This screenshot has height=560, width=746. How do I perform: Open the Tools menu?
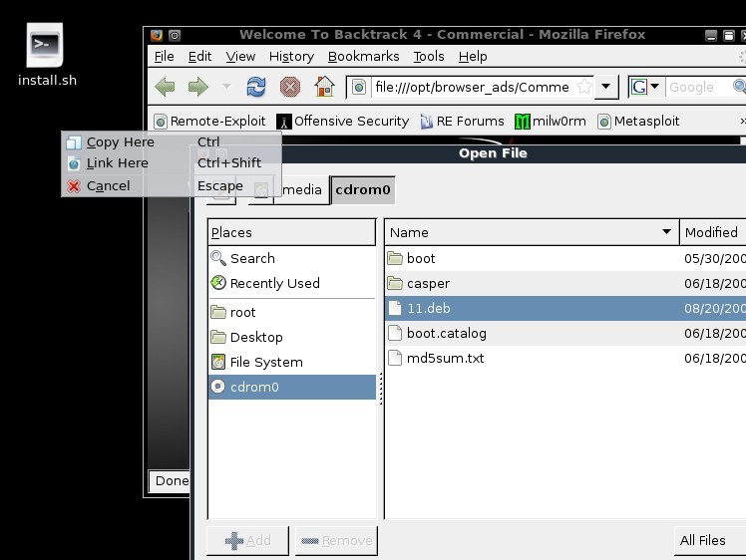click(429, 57)
